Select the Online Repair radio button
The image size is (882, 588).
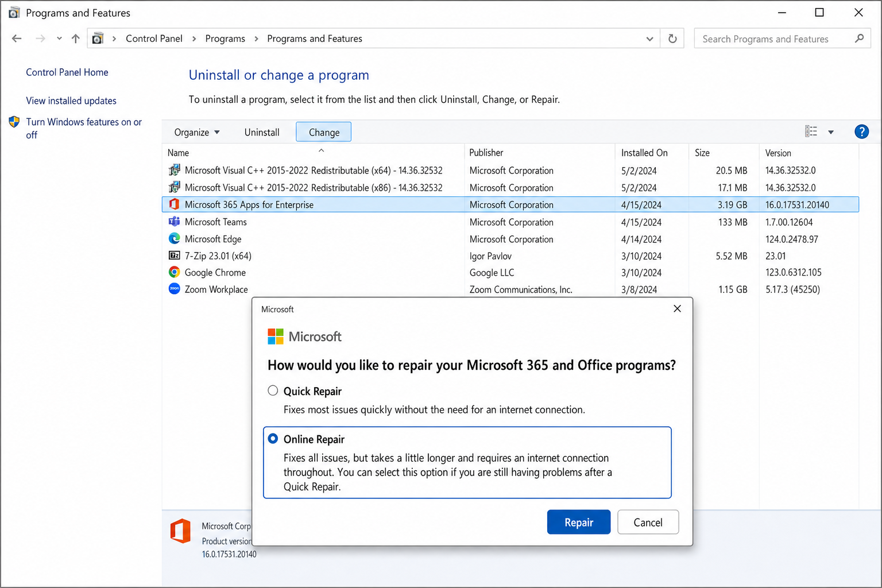(x=273, y=439)
